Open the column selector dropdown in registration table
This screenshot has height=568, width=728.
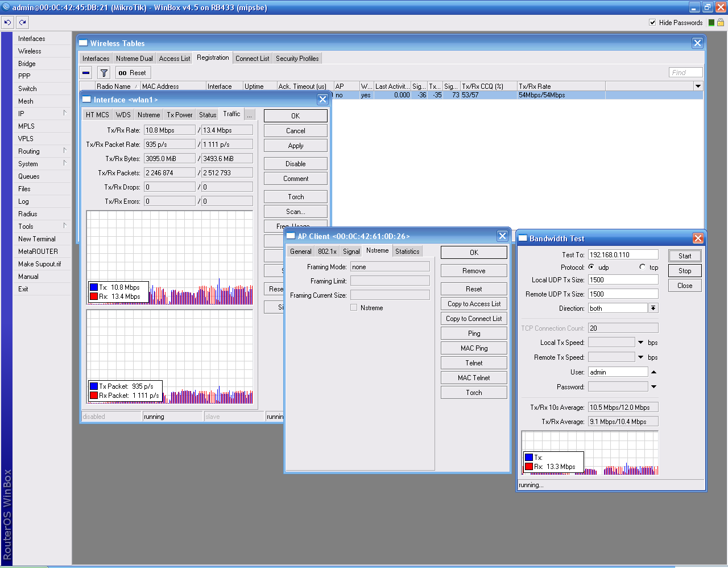[698, 87]
